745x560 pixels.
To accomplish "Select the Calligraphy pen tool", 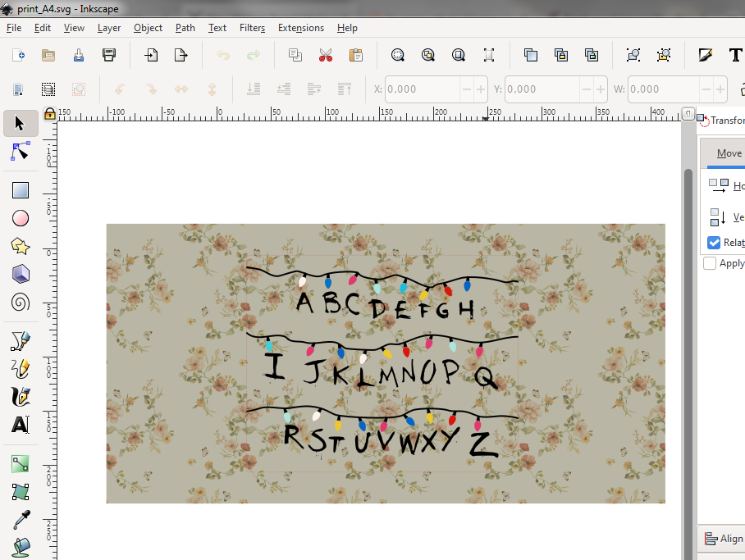I will pos(21,397).
